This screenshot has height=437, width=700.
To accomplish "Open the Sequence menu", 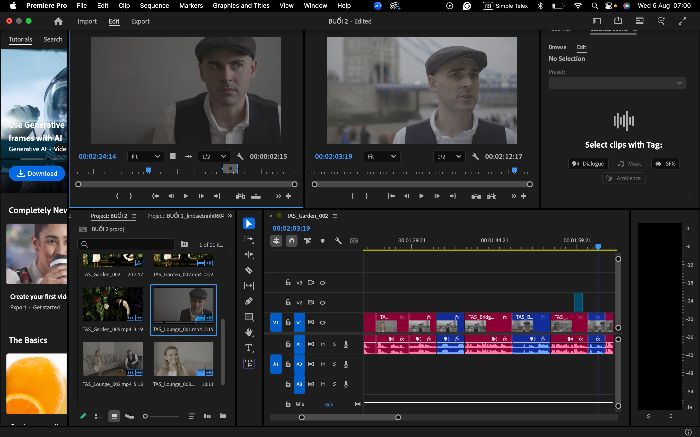I will (x=154, y=6).
